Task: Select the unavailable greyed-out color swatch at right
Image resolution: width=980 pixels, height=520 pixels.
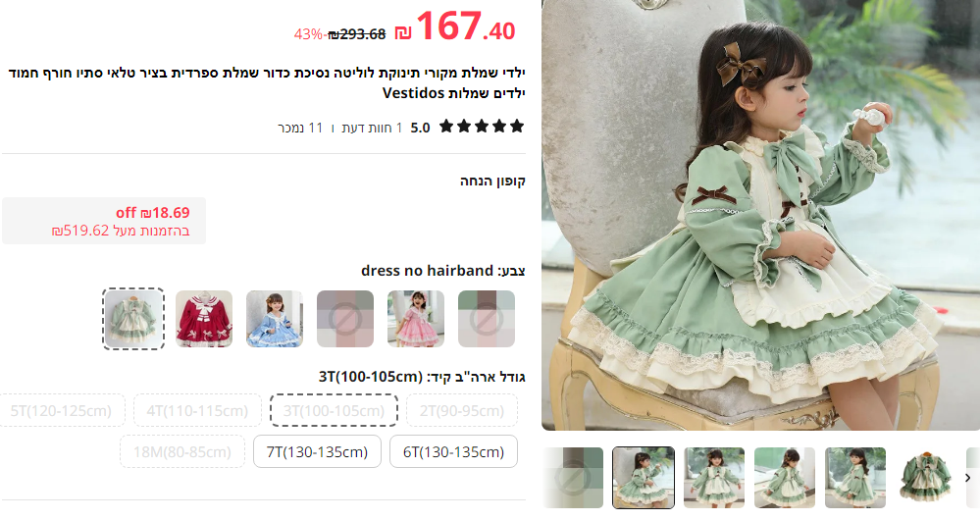Action: (x=487, y=319)
